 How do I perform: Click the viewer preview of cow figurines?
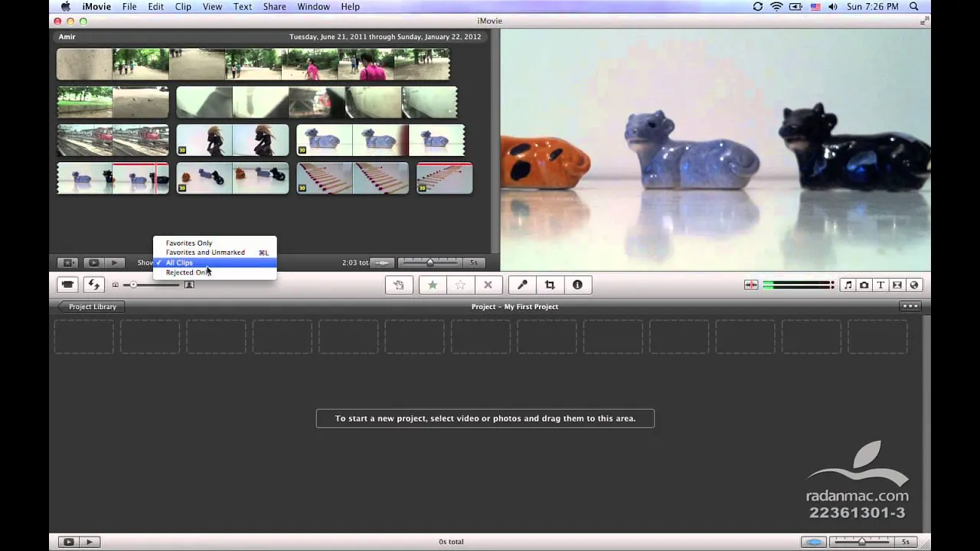(716, 149)
